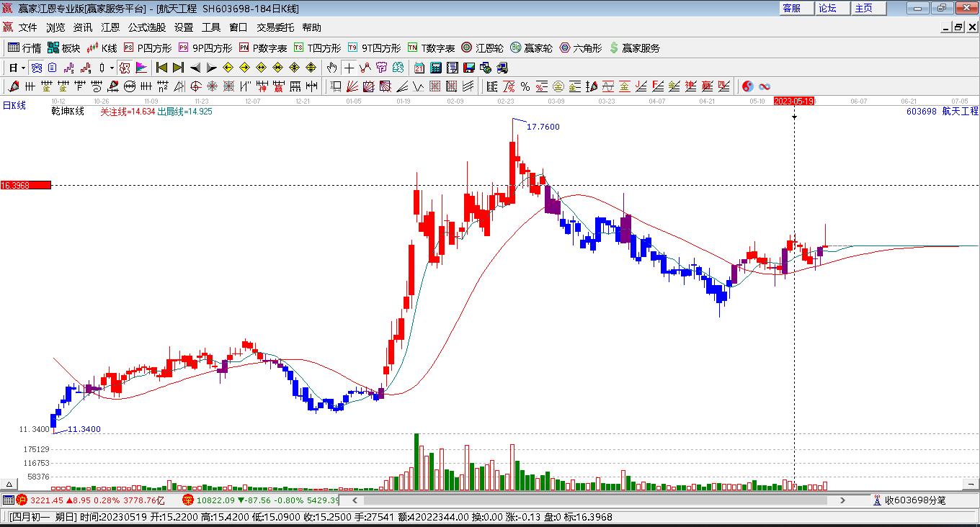Click the up triangle button at bottom-left
This screenshot has height=527, width=980.
click(x=9, y=485)
